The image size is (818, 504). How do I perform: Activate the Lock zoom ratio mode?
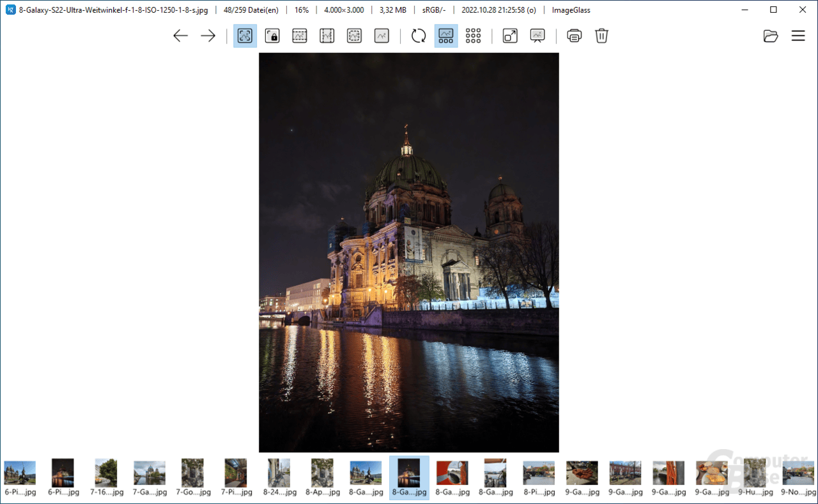(x=272, y=36)
